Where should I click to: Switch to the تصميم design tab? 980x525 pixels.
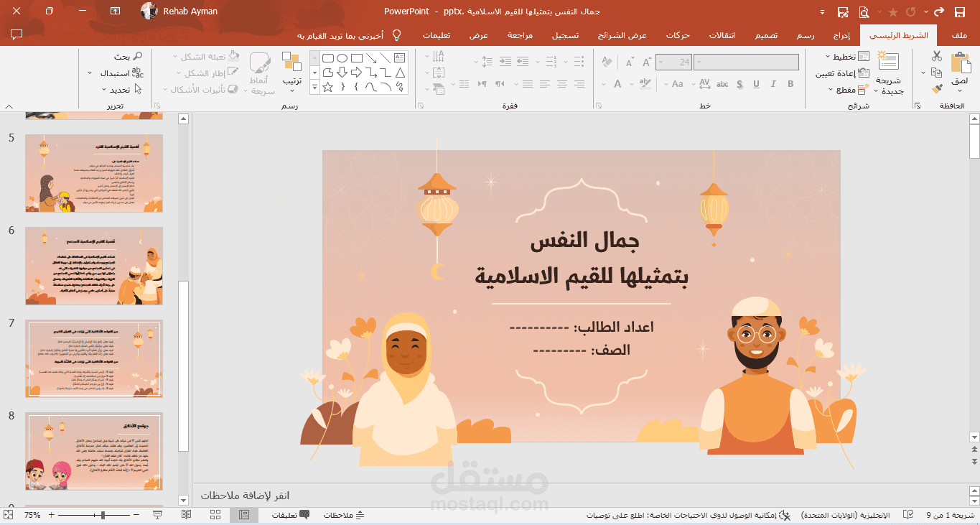tap(765, 35)
